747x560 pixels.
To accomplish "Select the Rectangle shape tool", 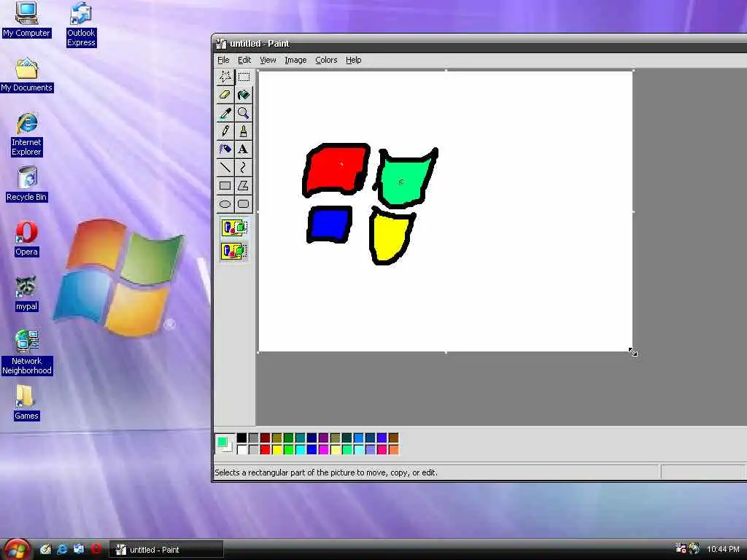I will (x=225, y=186).
